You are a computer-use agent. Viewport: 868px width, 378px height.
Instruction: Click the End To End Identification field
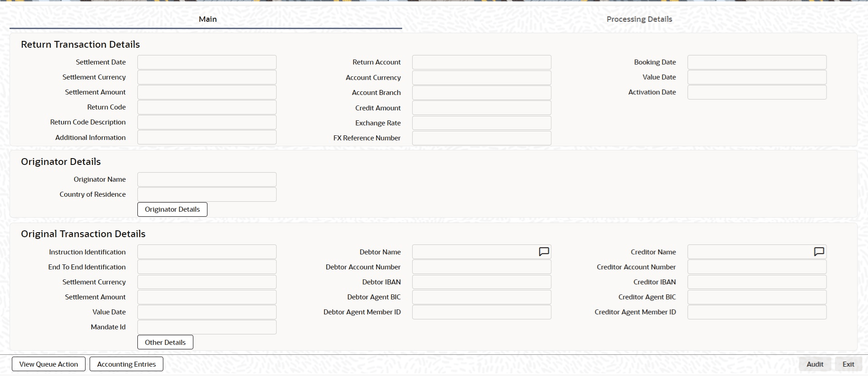[x=207, y=267]
